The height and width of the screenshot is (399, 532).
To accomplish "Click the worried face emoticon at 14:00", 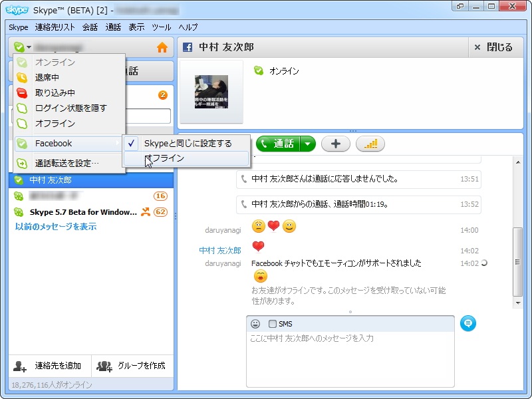I will point(259,226).
